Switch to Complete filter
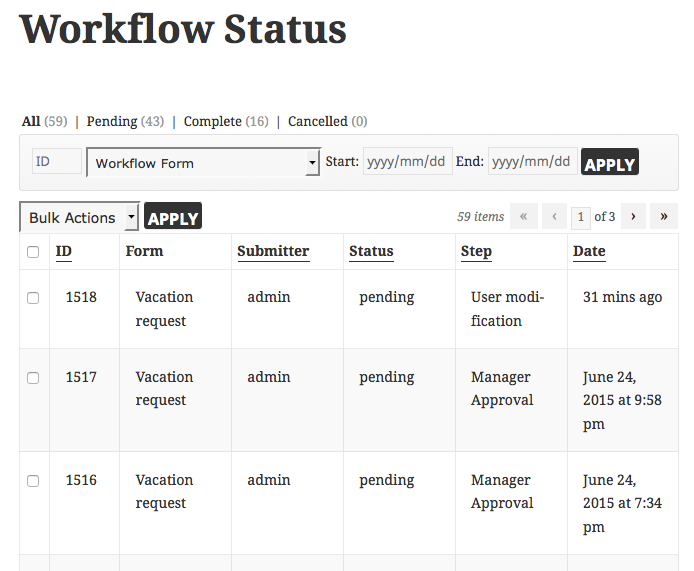The width and height of the screenshot is (694, 571). click(x=212, y=121)
